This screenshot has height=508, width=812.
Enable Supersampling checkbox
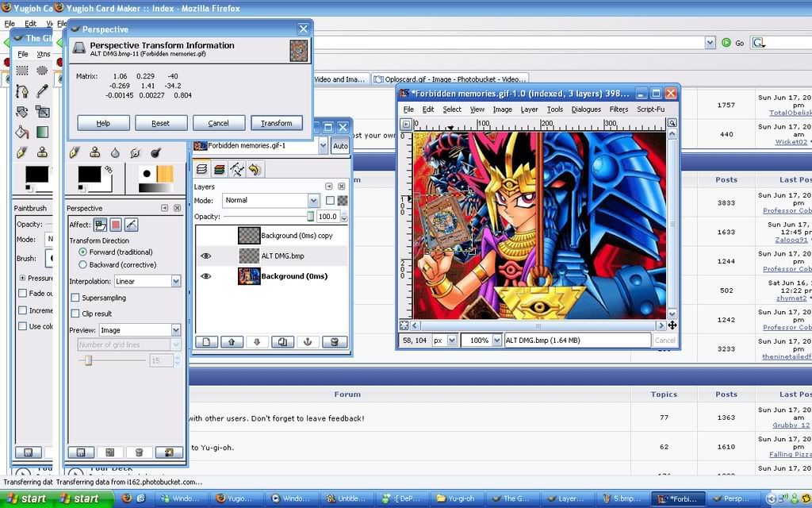click(75, 298)
